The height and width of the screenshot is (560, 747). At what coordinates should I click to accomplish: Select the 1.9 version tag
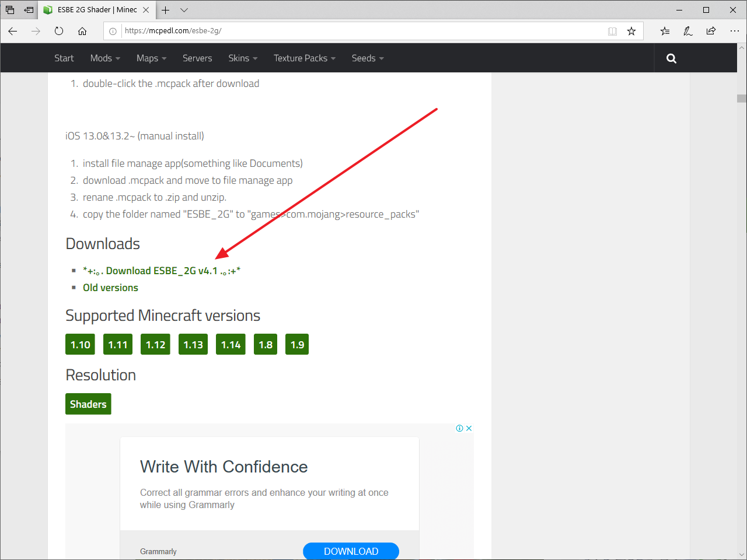297,345
